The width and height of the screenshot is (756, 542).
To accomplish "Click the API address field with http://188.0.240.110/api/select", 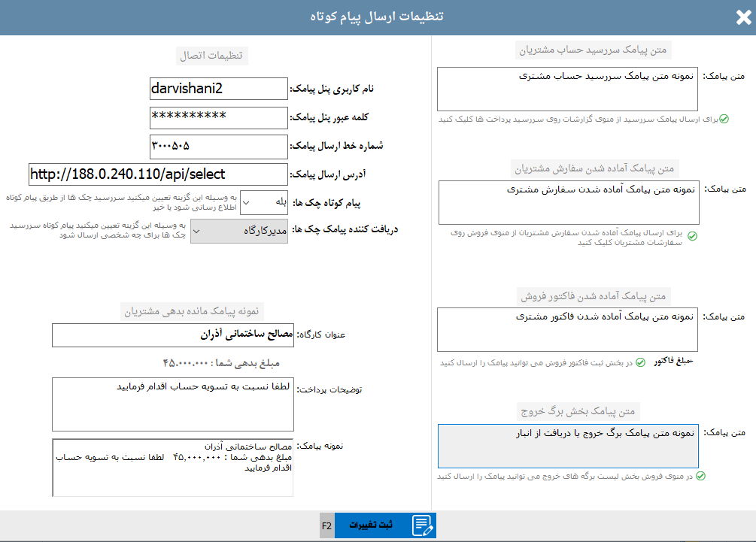I will 158,174.
